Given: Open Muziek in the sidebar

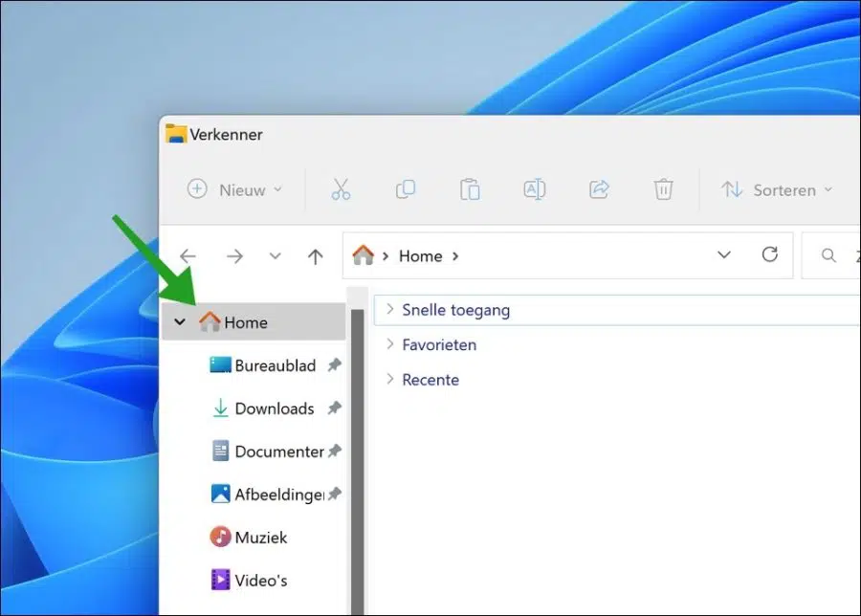Looking at the screenshot, I should click(x=248, y=537).
